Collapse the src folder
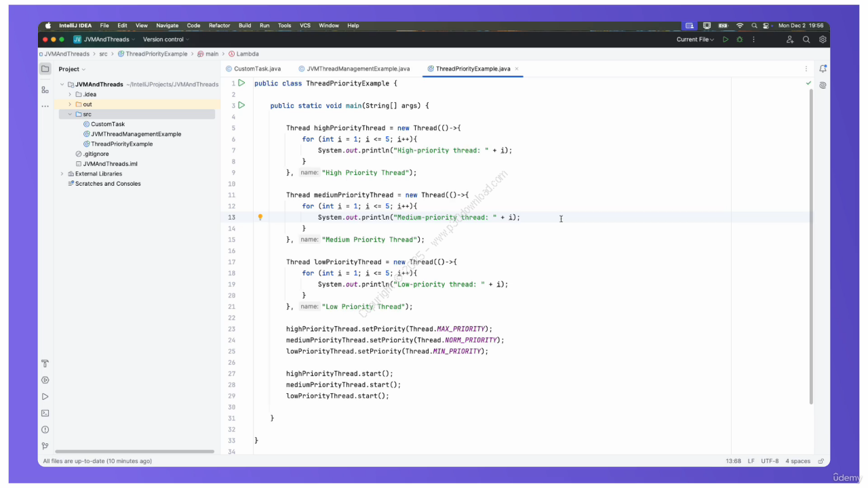The image size is (868, 488). click(x=70, y=115)
